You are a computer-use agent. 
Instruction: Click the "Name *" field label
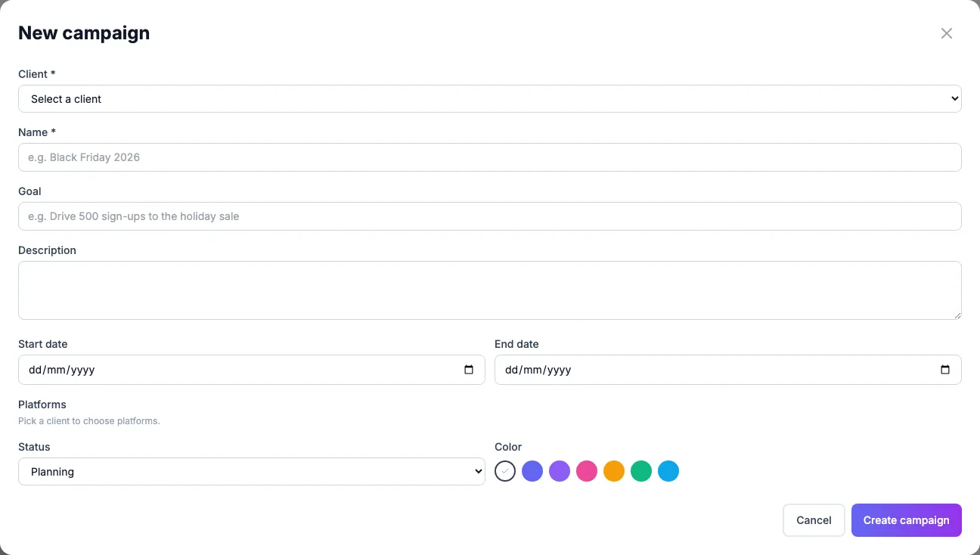(38, 132)
